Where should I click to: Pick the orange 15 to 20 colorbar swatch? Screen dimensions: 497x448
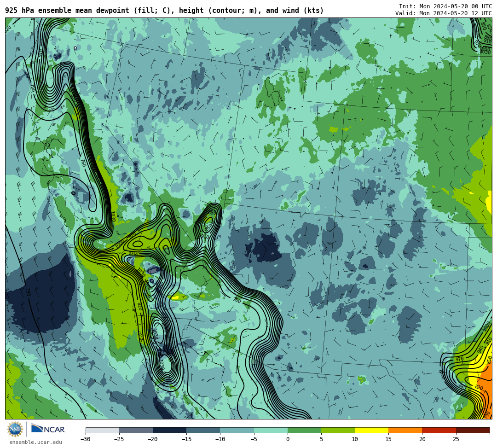pos(405,430)
